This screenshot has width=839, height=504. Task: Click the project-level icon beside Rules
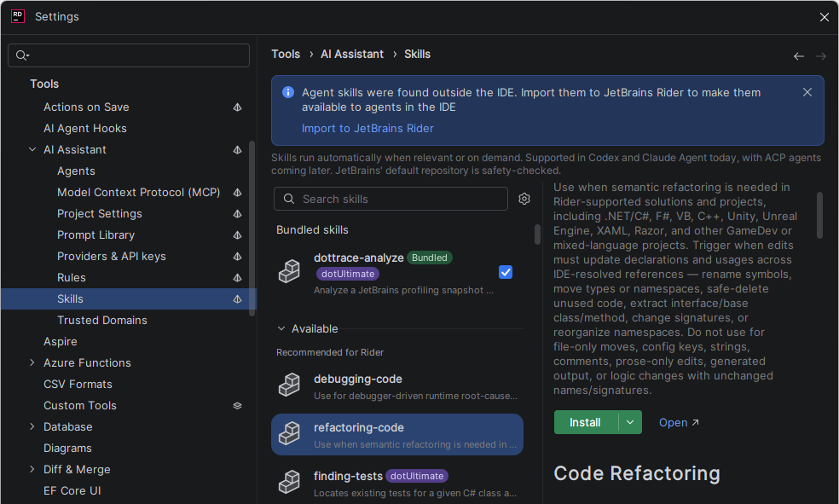point(238,278)
